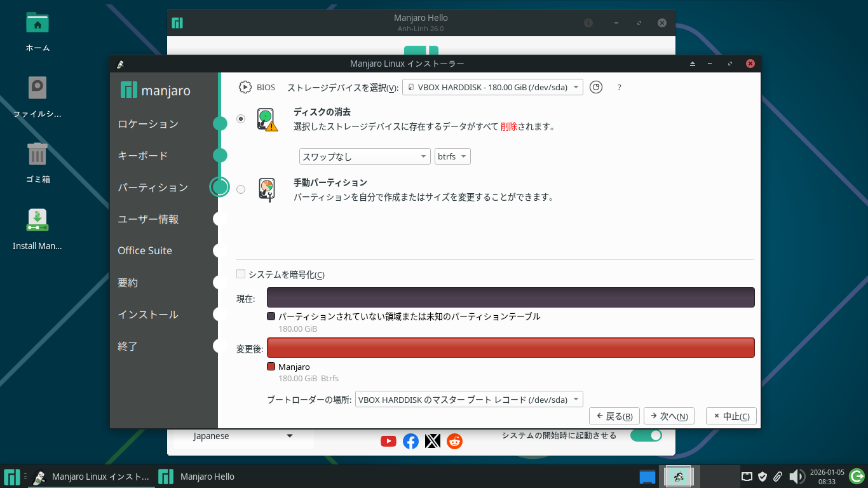
Task: Switch to Manjaro Linux インストーラー taskbar entry
Action: pos(92,477)
